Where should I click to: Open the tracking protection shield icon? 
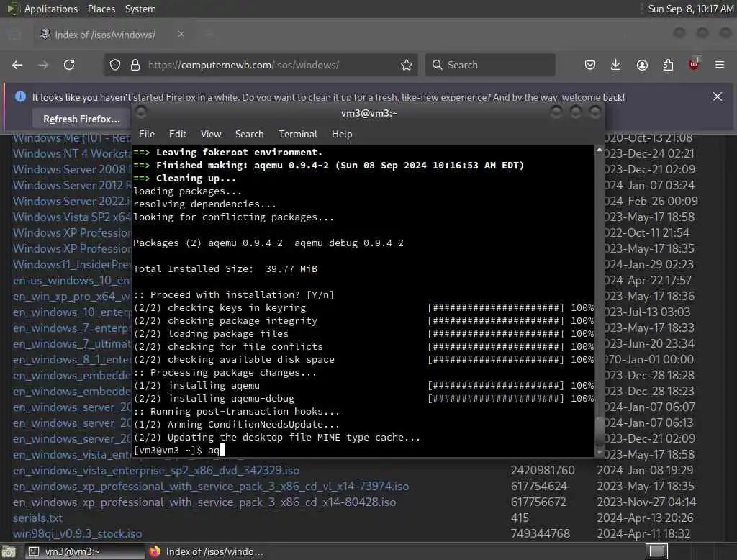point(114,65)
